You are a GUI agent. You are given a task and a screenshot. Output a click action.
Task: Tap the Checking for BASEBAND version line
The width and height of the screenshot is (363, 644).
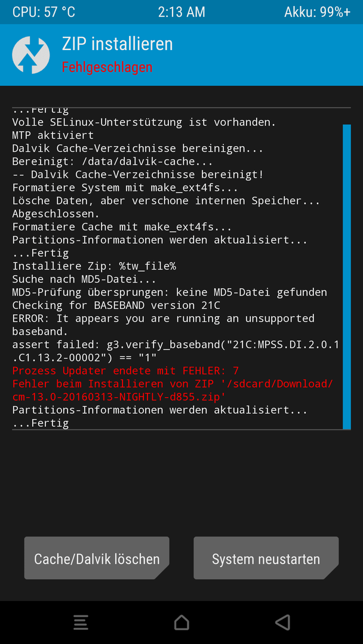116,305
